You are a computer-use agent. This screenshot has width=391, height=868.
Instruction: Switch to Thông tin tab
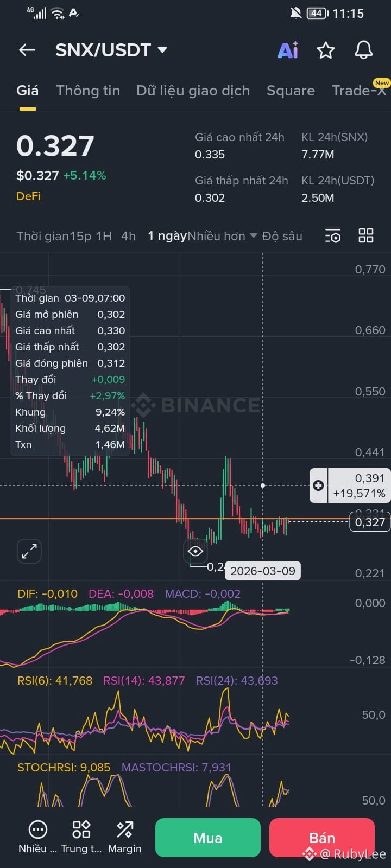pos(88,91)
